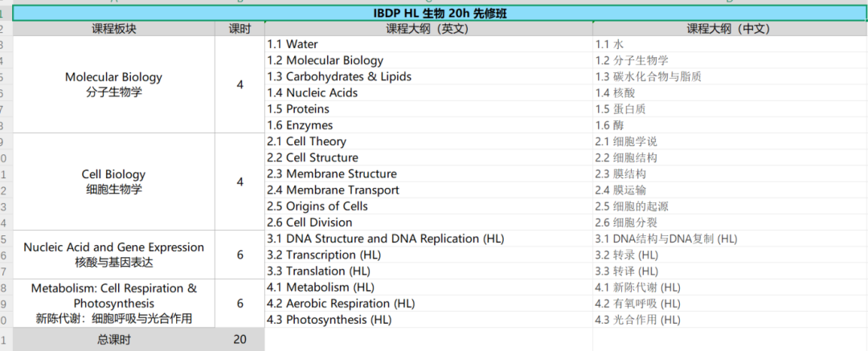
Task: Click the cell 4.1 Metabolism (HL)
Action: point(428,288)
